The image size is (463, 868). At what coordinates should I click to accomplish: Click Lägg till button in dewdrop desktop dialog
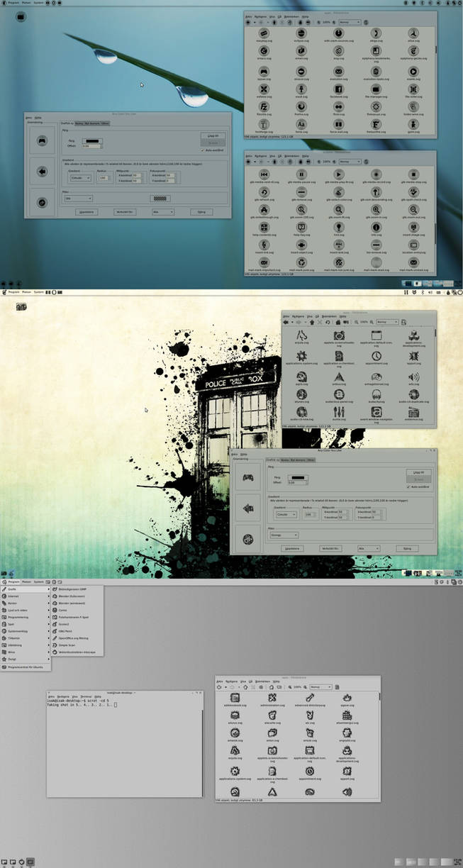coord(213,135)
